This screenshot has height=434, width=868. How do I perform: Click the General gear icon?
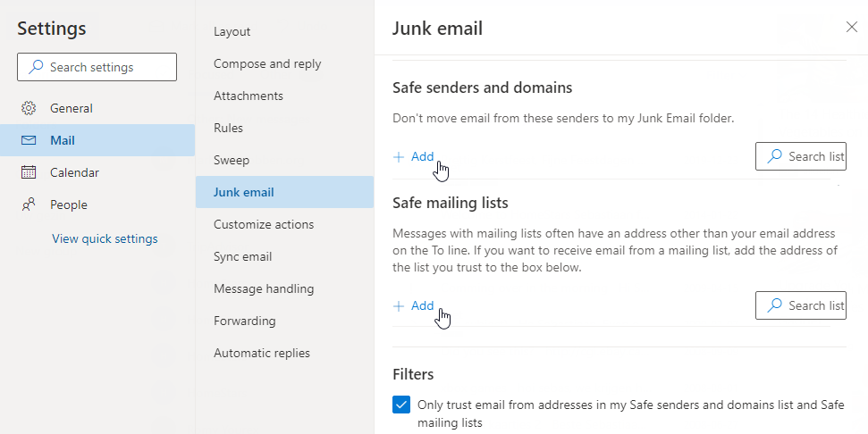coord(29,108)
